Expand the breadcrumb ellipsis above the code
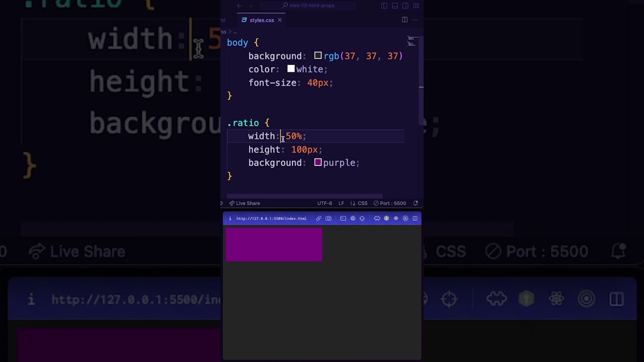 click(234, 32)
